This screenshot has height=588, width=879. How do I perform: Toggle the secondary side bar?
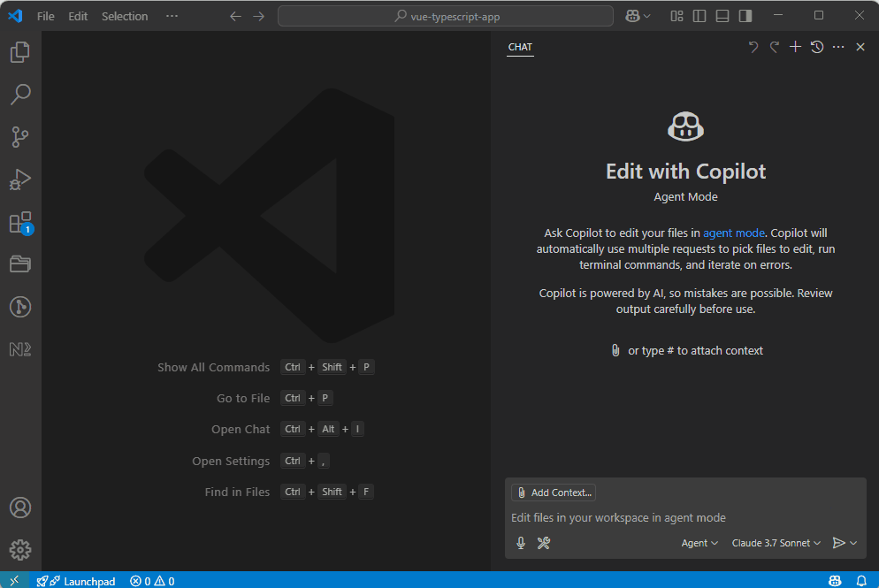pos(745,16)
